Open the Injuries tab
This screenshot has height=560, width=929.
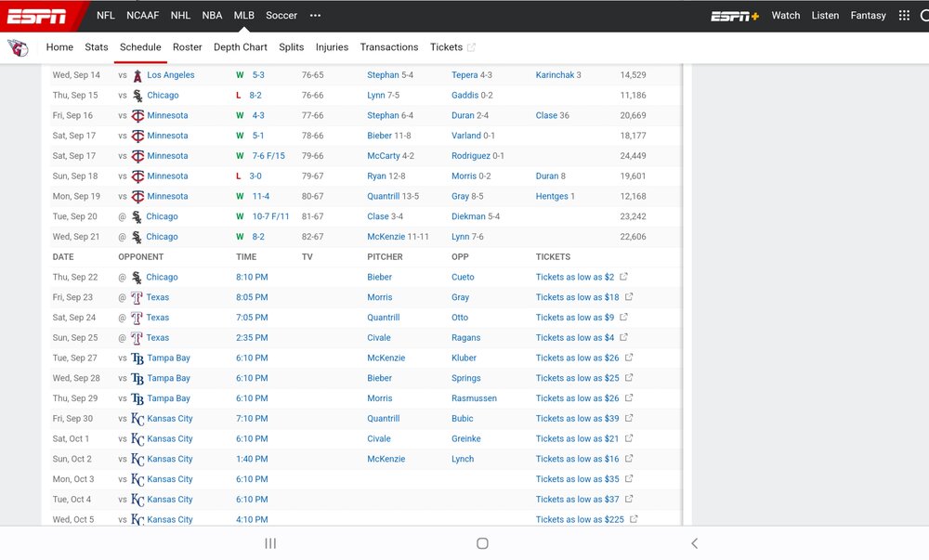(332, 47)
